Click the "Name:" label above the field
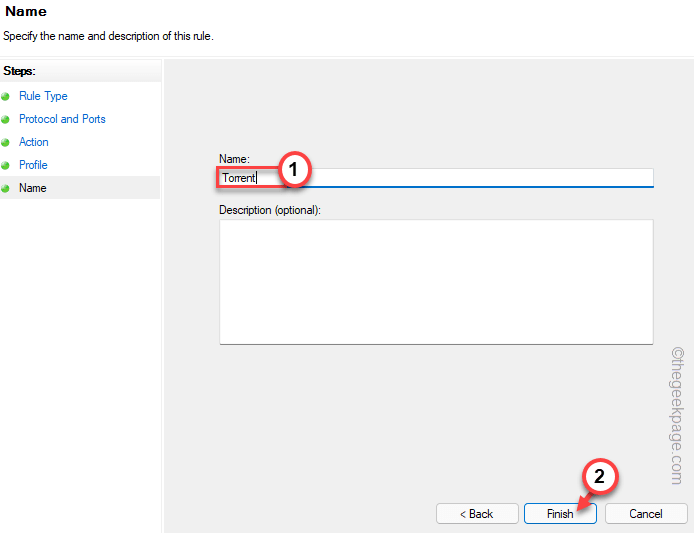694x533 pixels. pyautogui.click(x=234, y=158)
